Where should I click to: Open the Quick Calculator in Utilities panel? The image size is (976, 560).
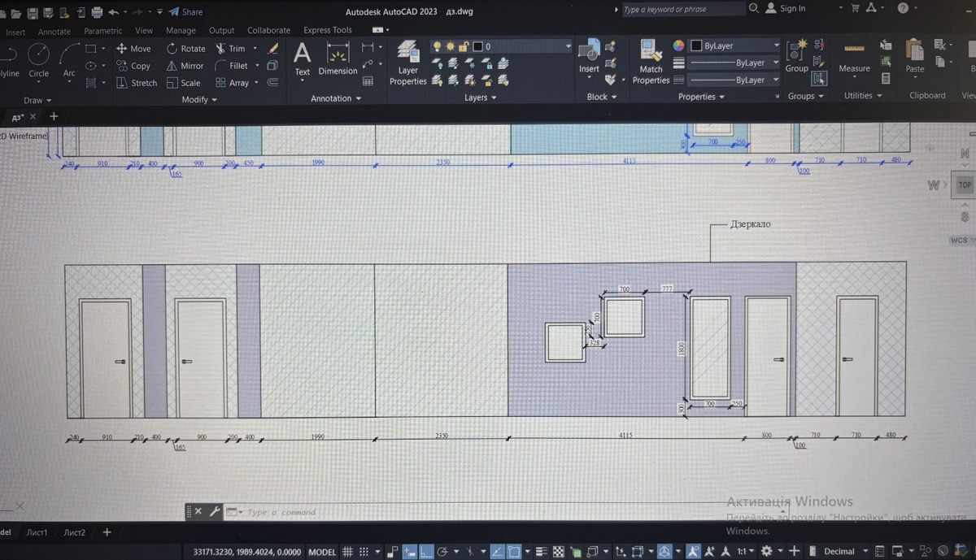click(x=886, y=79)
